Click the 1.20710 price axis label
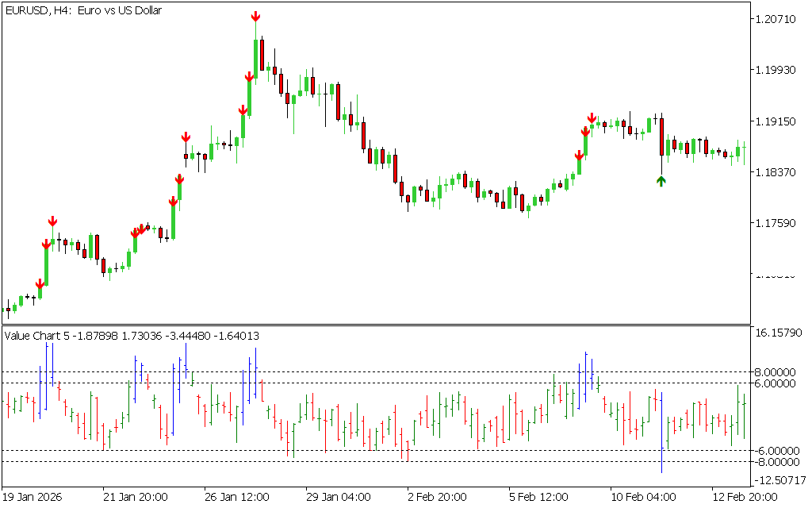 [x=778, y=19]
